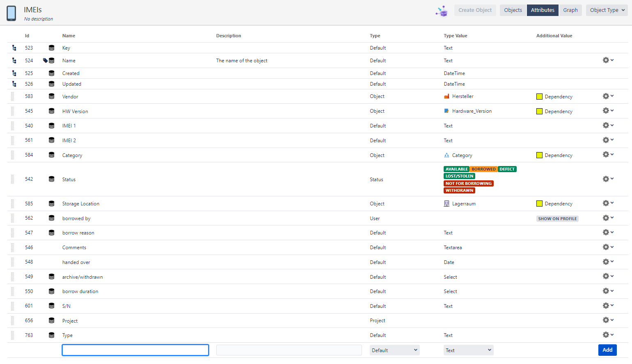This screenshot has height=364, width=632.
Task: Click the Lagerraum object type icon
Action: coord(447,203)
